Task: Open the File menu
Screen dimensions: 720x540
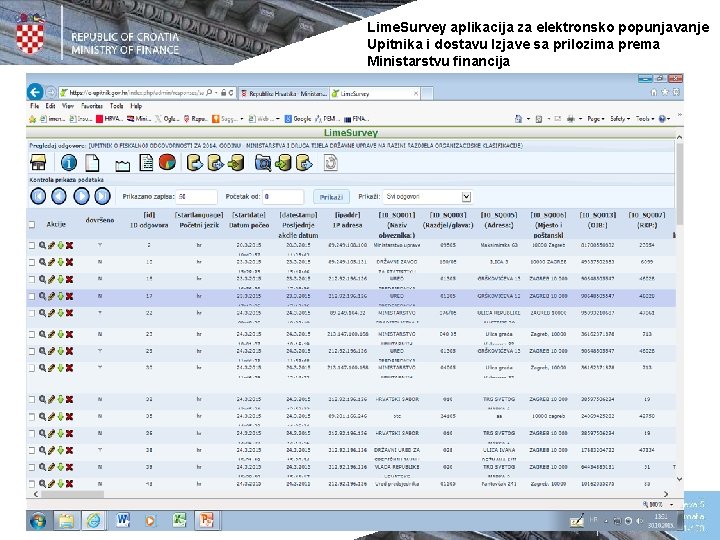Action: [x=34, y=106]
